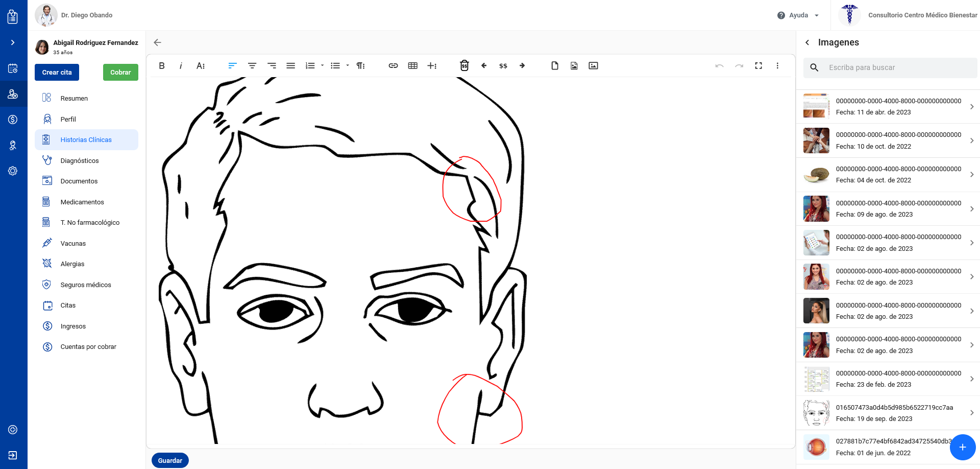The width and height of the screenshot is (980, 469).
Task: Open the ordered list style dropdown
Action: (322, 66)
